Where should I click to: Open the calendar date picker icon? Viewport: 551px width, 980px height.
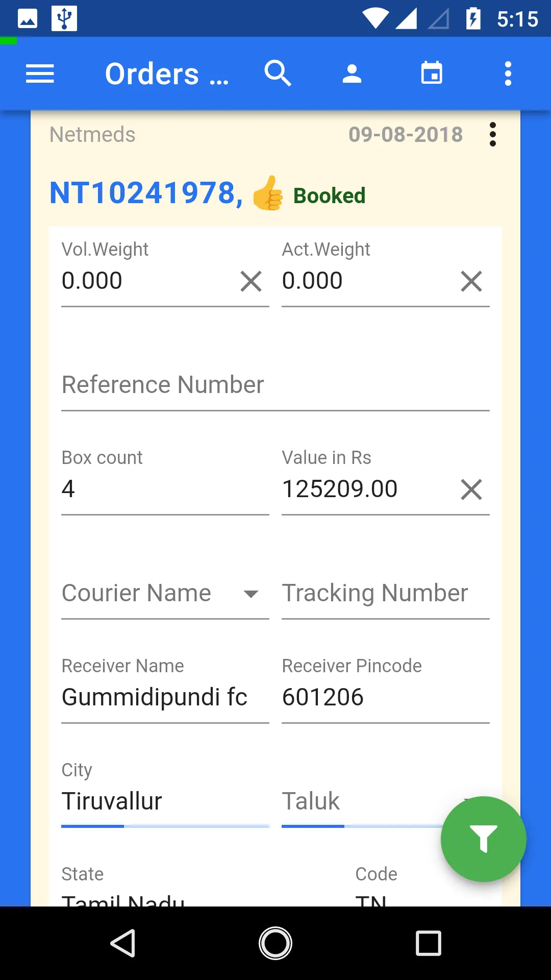tap(432, 74)
